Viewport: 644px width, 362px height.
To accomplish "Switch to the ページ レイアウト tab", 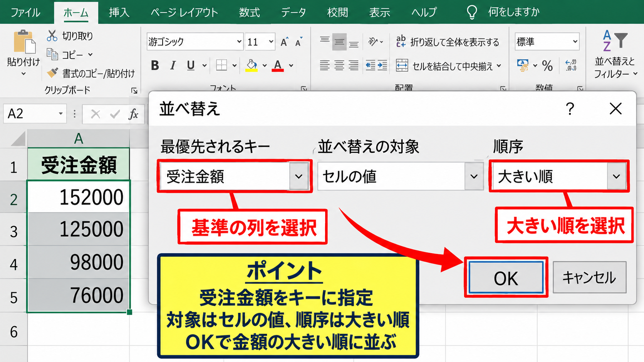I will tap(184, 12).
